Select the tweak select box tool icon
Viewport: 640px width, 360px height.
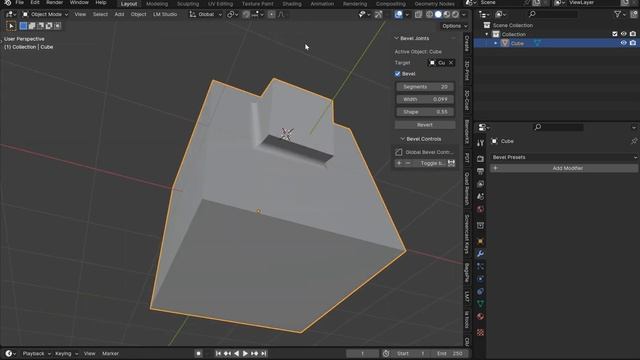(11, 26)
